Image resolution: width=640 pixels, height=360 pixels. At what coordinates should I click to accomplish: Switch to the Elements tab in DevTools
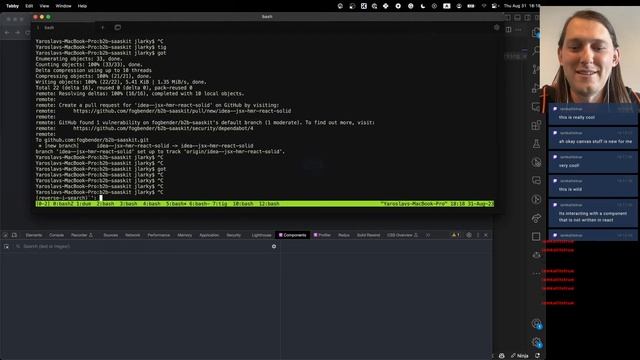34,235
